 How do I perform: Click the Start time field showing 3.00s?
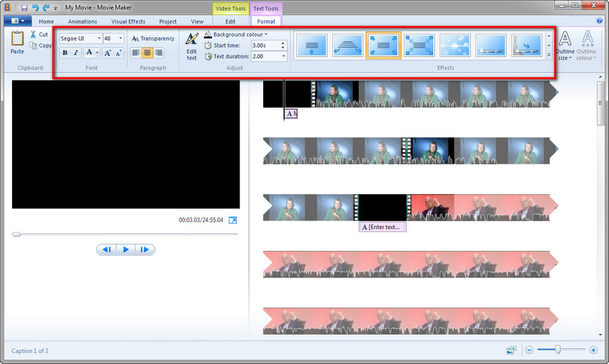(265, 45)
